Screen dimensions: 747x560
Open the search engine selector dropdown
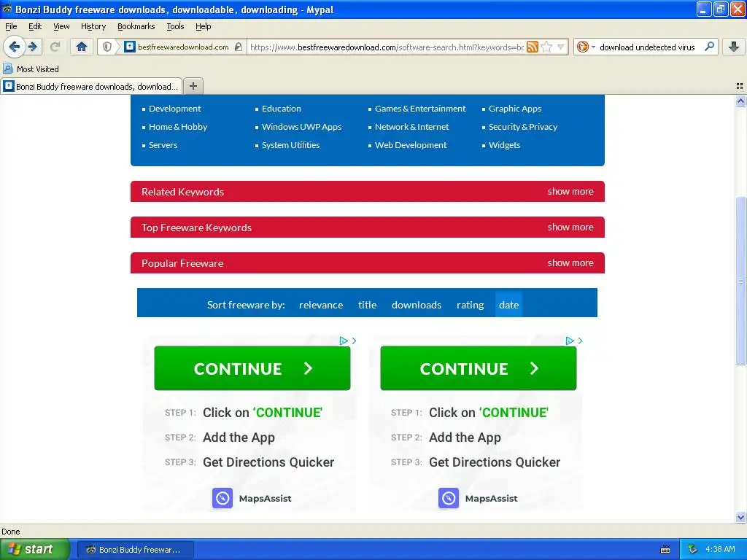pos(586,47)
